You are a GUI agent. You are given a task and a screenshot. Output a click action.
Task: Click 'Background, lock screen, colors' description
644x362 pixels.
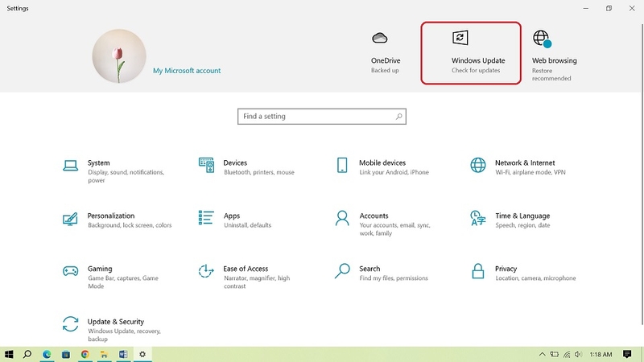[x=130, y=225]
